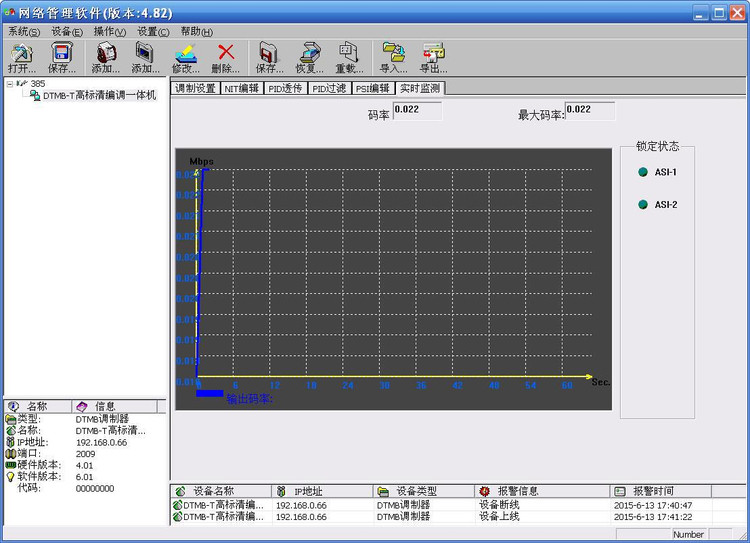This screenshot has height=543, width=750.
Task: Click the application icon in the title bar
Action: pos(9,12)
